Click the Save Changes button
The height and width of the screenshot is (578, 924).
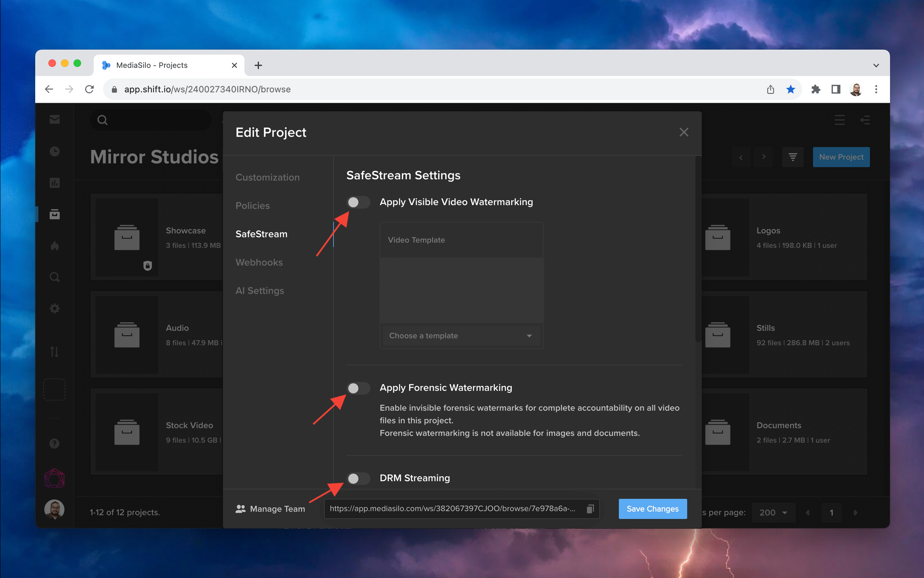(x=652, y=509)
